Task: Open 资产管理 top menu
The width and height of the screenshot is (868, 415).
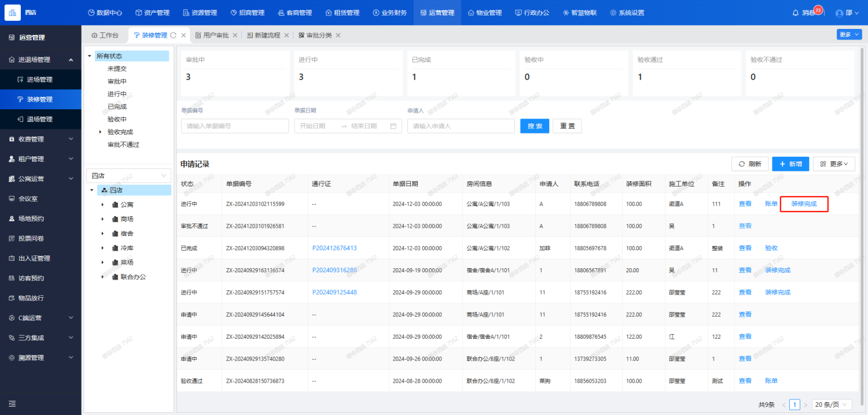Action: tap(152, 13)
